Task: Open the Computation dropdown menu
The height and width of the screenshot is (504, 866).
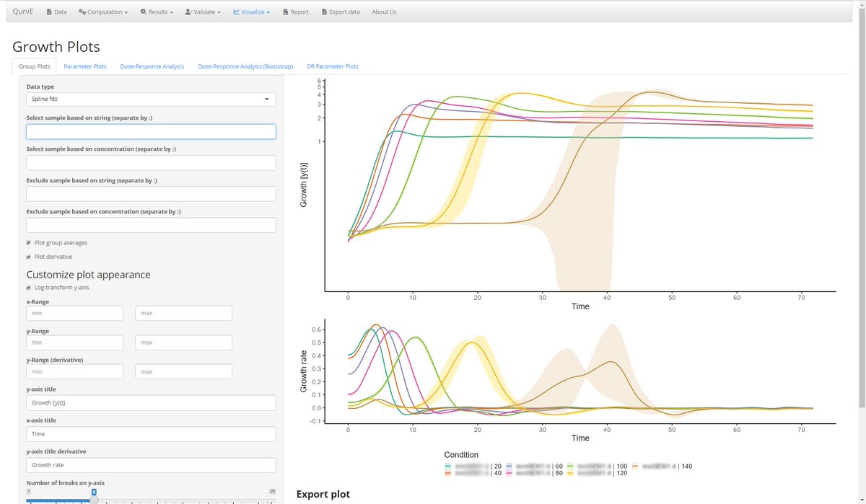Action: pos(103,12)
